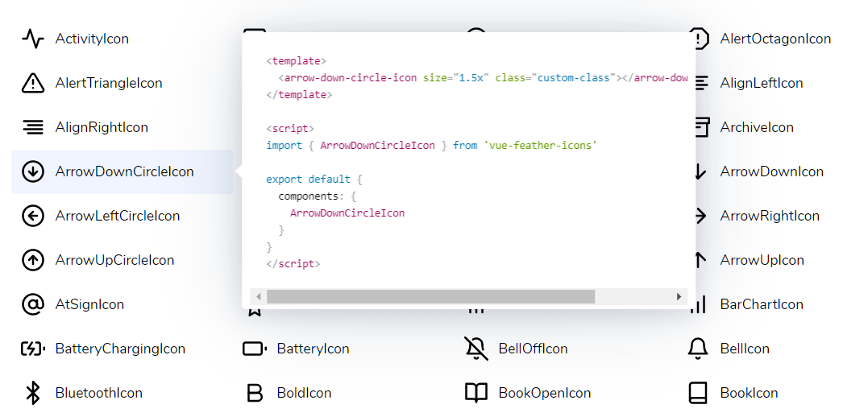The width and height of the screenshot is (868, 417).
Task: Click the closing </script> tag line
Action: click(293, 264)
